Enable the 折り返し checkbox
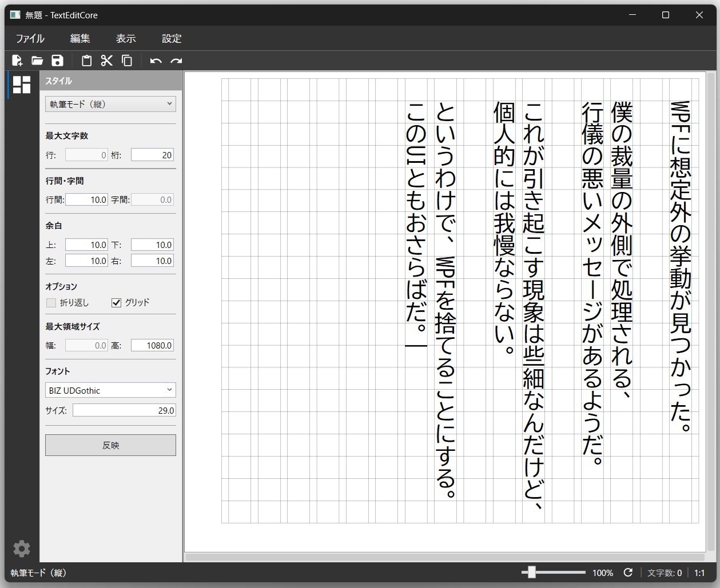 (x=51, y=303)
